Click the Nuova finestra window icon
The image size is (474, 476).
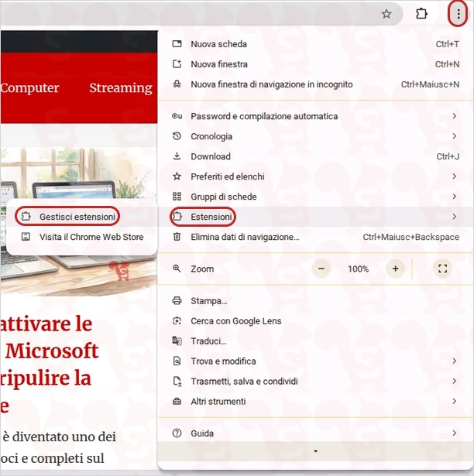177,64
